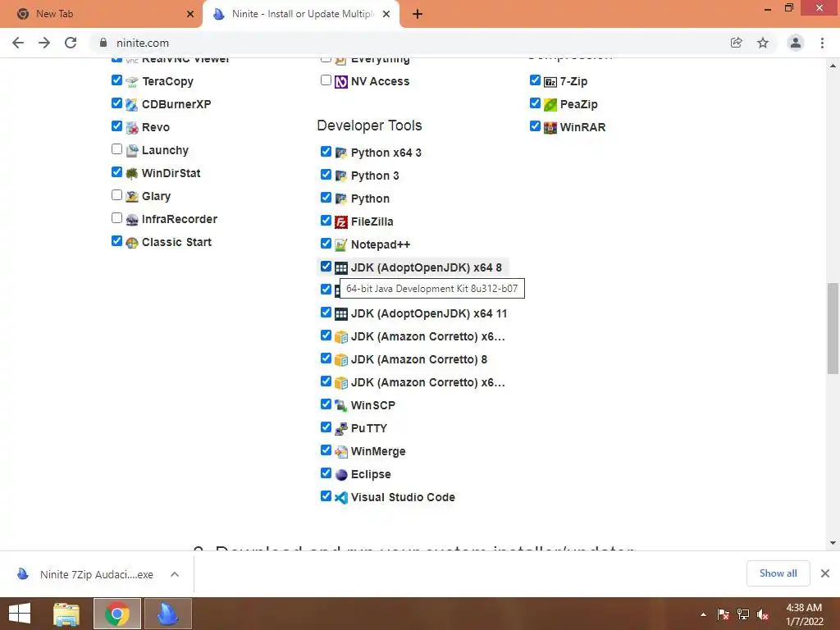
Task: Click the FileZilla red icon
Action: 341,221
